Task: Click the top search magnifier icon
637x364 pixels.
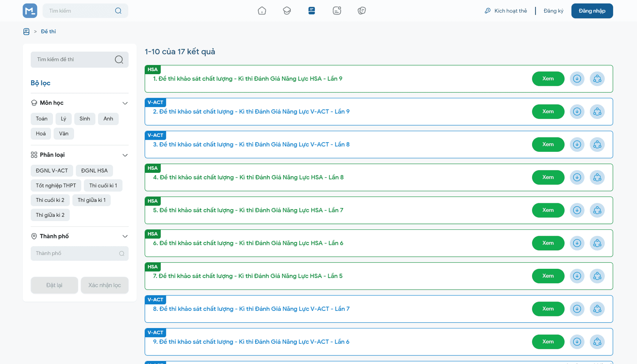Action: 118,11
